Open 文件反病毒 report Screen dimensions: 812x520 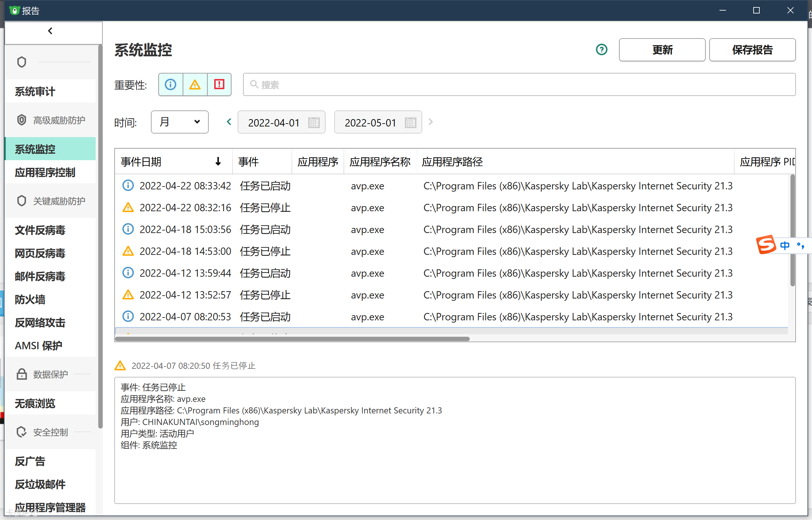coord(50,230)
